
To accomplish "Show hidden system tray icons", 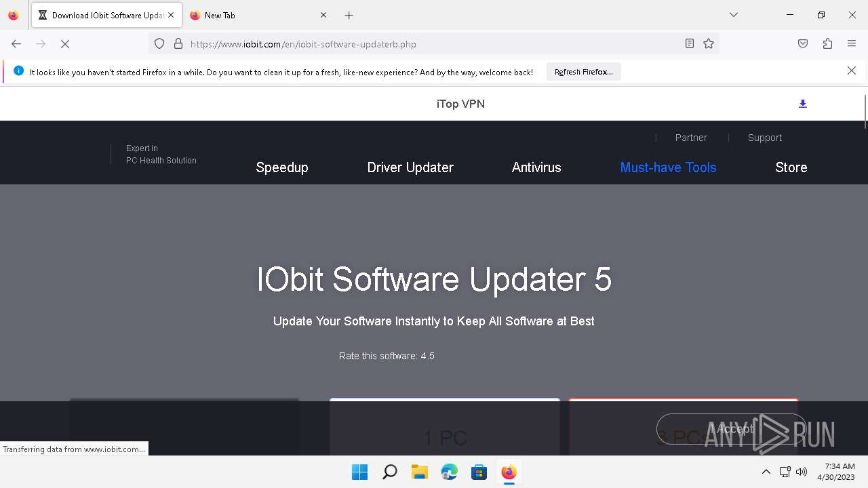I will coord(766,472).
